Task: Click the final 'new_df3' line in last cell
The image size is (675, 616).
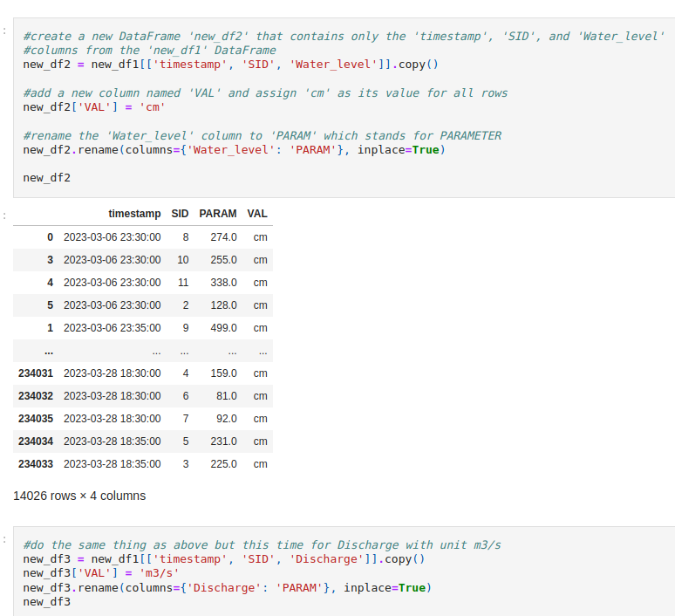Action: click(x=47, y=602)
